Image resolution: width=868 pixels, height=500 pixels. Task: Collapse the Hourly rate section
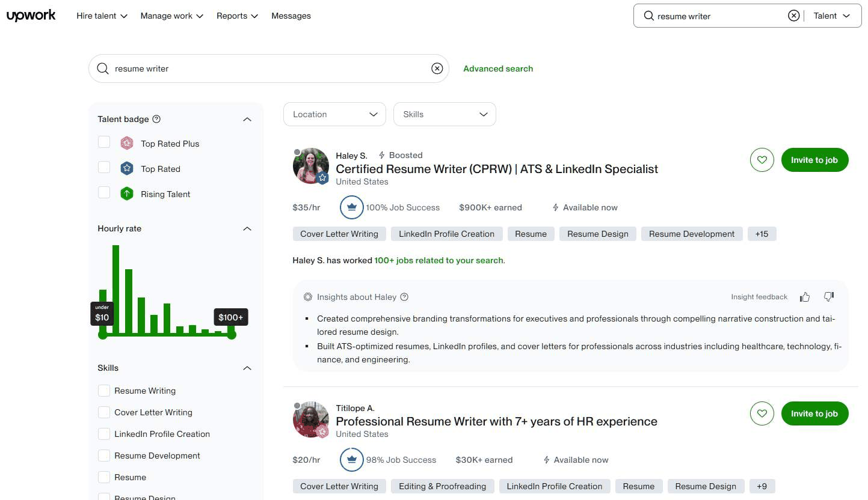click(x=247, y=228)
